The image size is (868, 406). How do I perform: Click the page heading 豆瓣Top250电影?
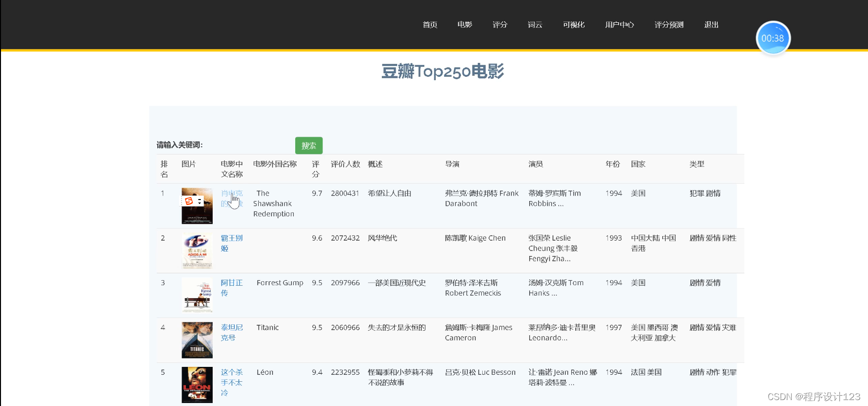point(443,71)
